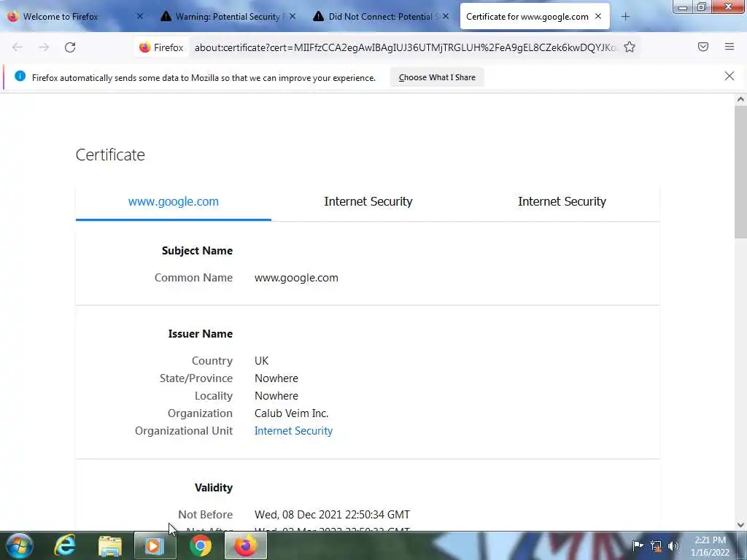The image size is (747, 560).
Task: Click the Common Name value www.google.com
Action: coord(296,278)
